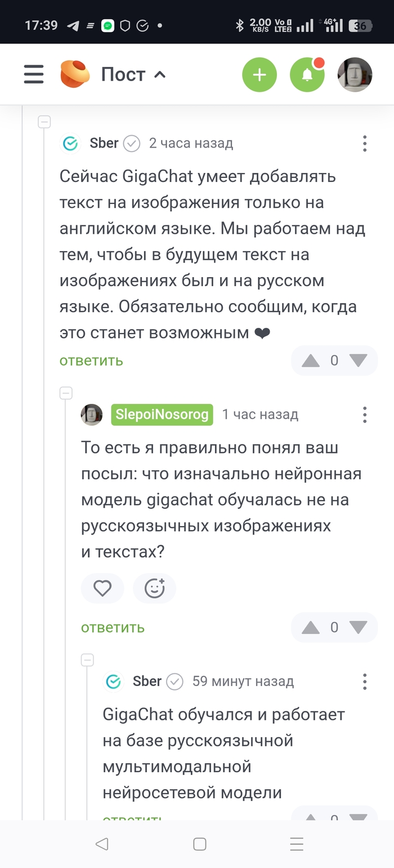Tap Android back navigation button

(x=102, y=844)
